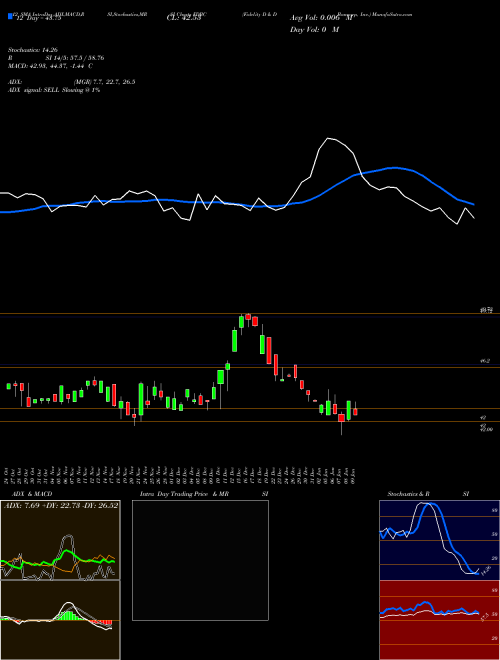Image resolution: width=500 pixels, height=660 pixels.
Task: Select the 'MACD: 42.93, 44.37, -1.44 C' line
Action: (51, 66)
